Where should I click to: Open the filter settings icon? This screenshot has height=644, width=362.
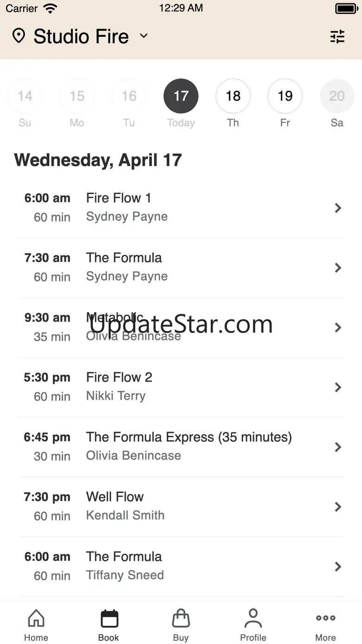point(337,36)
